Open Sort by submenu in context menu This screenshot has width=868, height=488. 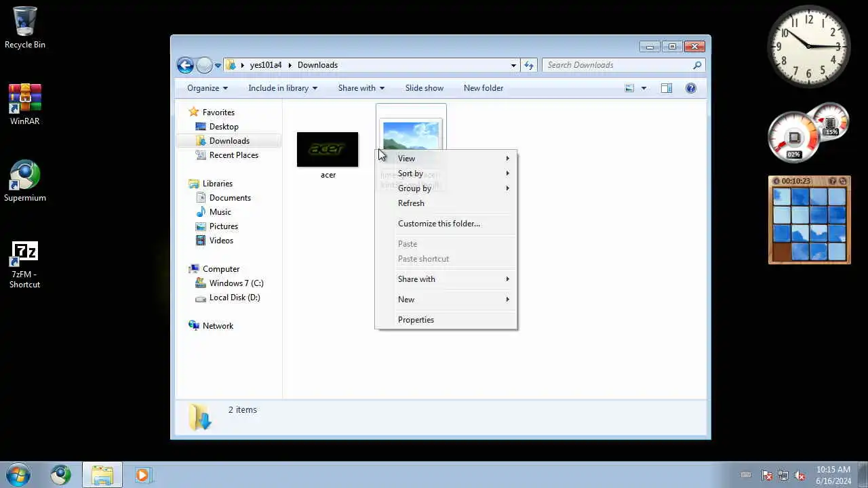(446, 174)
